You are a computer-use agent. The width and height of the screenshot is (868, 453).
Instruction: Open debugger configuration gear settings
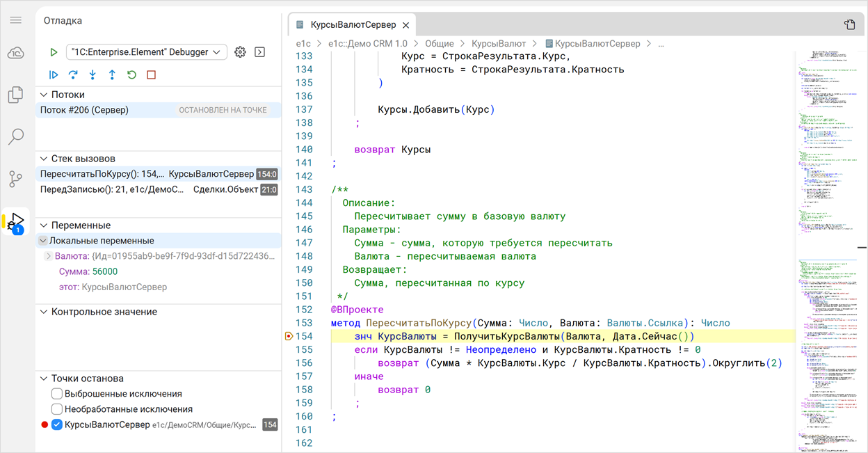[240, 52]
